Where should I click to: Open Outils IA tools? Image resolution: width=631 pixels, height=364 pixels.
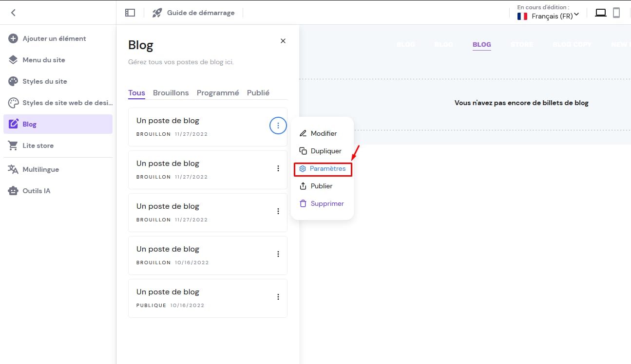point(37,191)
